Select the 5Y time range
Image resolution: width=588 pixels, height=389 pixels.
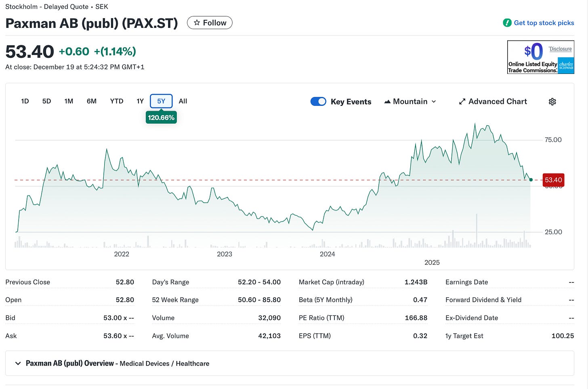click(x=161, y=101)
